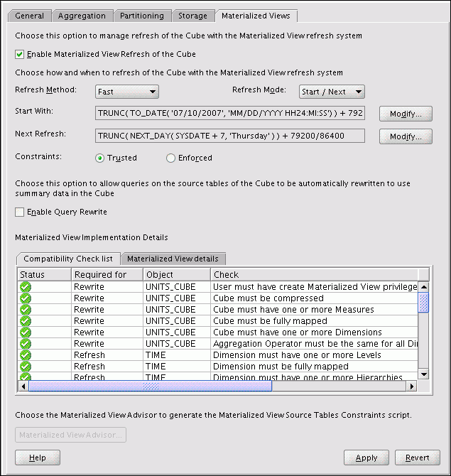This screenshot has width=451, height=476.
Task: Revert the cube changes
Action: [418, 458]
